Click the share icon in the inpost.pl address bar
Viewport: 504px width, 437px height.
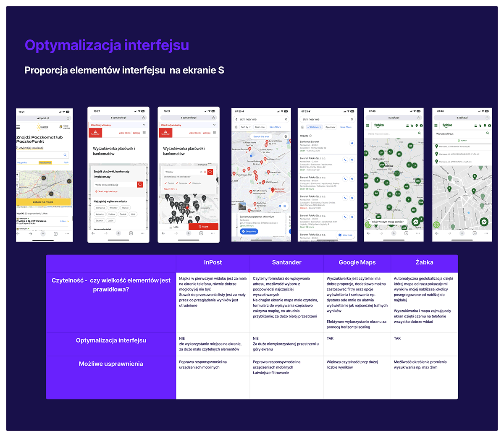(x=68, y=118)
